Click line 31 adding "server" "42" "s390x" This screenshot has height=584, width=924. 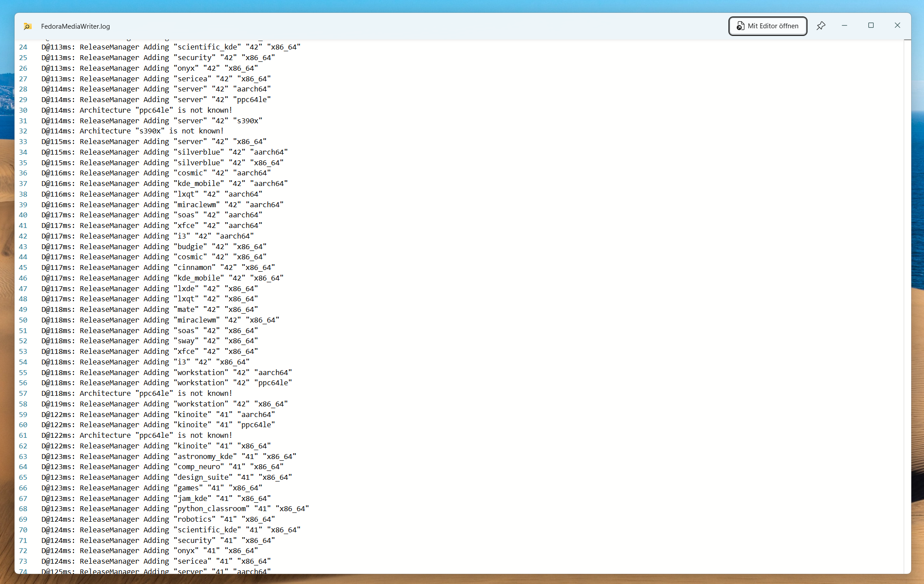click(152, 121)
